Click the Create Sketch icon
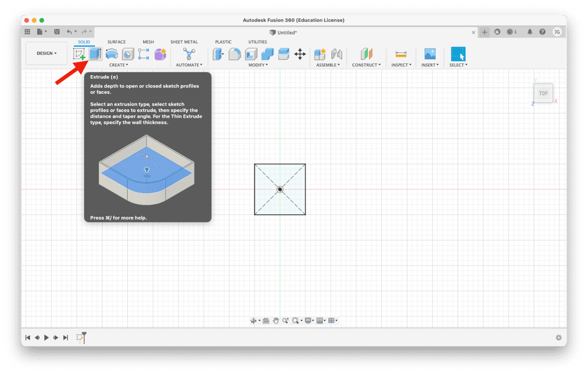The height and width of the screenshot is (375, 588). point(79,54)
